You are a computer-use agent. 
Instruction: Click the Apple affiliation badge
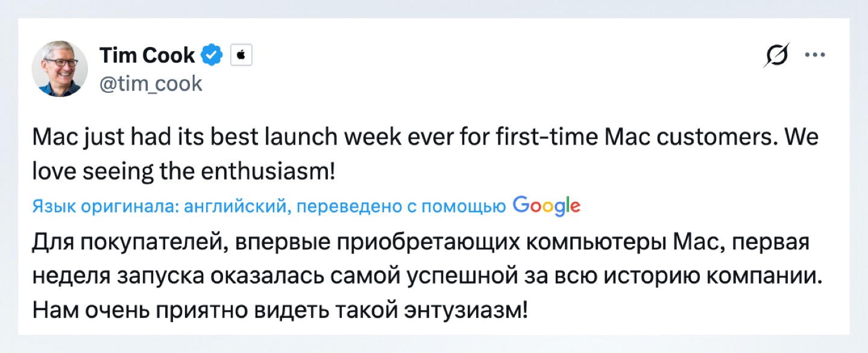point(241,55)
